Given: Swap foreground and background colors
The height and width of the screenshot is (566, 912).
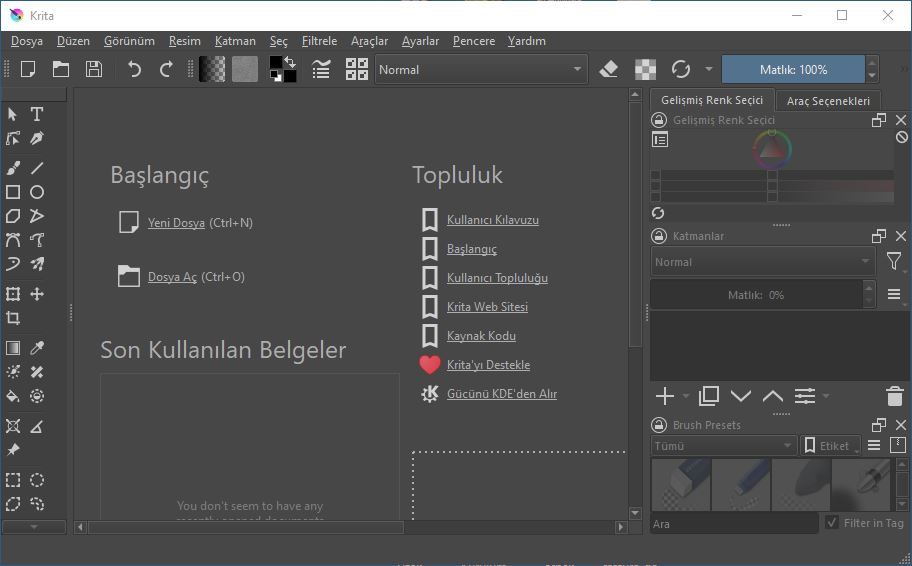Looking at the screenshot, I should pyautogui.click(x=290, y=62).
